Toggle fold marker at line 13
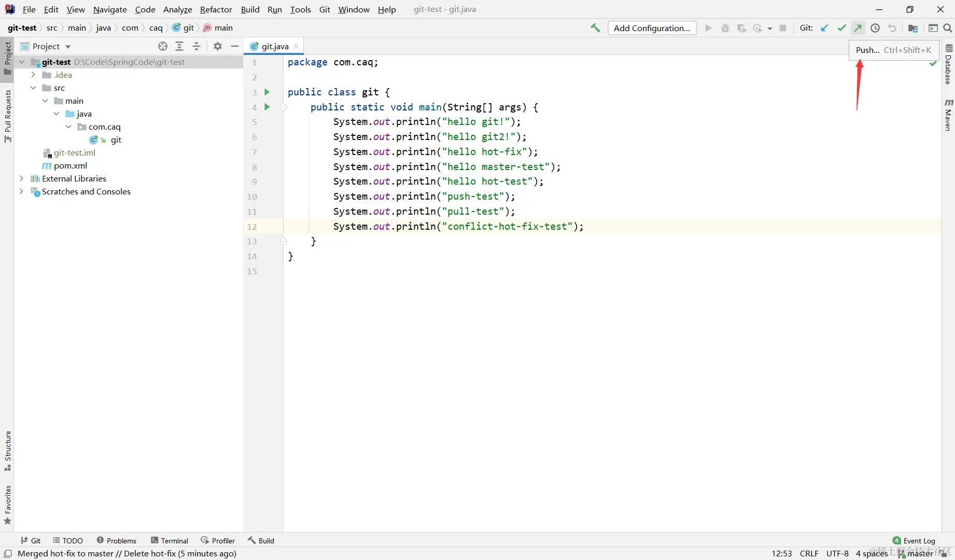 283,241
